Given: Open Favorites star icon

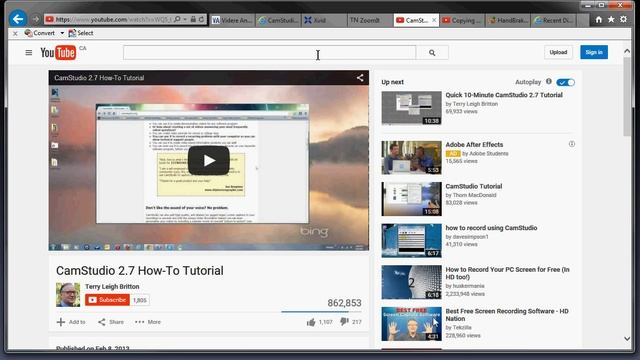Looking at the screenshot, I should coord(611,19).
